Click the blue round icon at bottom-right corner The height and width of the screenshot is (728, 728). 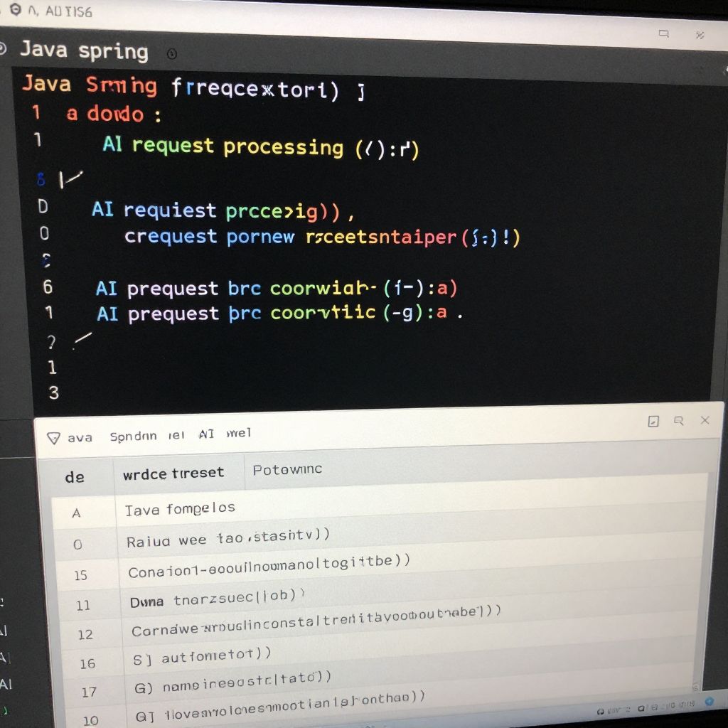pos(709,701)
